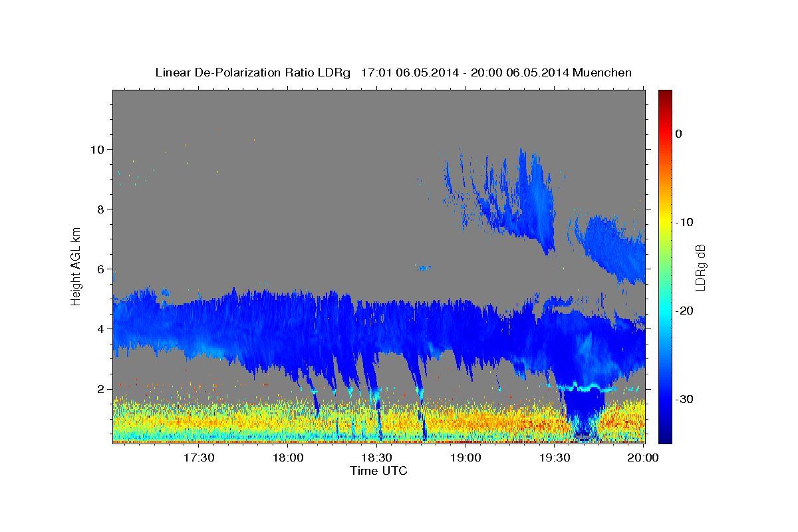The width and height of the screenshot is (798, 532).
Task: Click the plot title "Linear De-Polarization Ratio LDRg"
Action: coord(252,72)
